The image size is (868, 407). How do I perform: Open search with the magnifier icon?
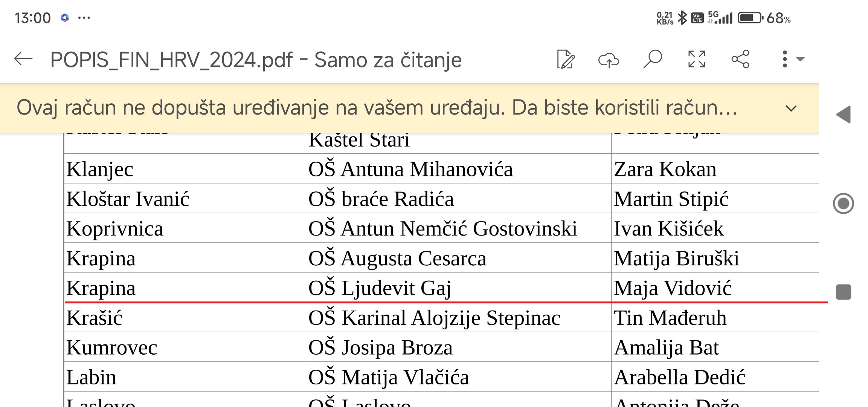pos(653,59)
